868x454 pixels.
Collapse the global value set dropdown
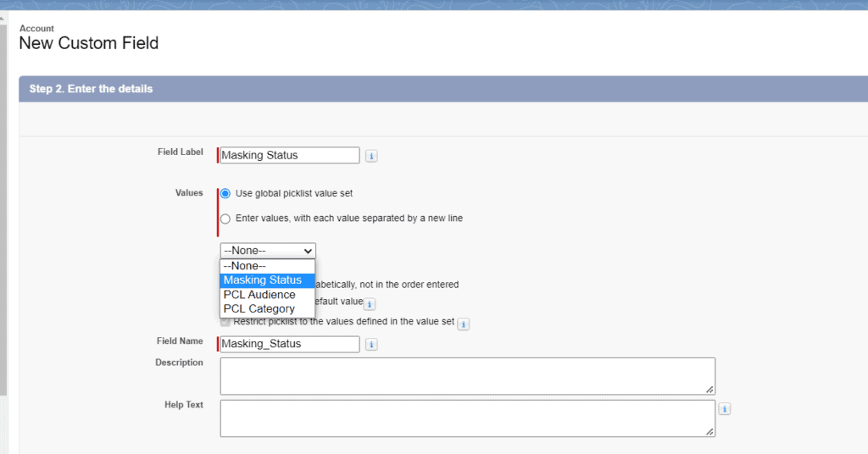268,251
